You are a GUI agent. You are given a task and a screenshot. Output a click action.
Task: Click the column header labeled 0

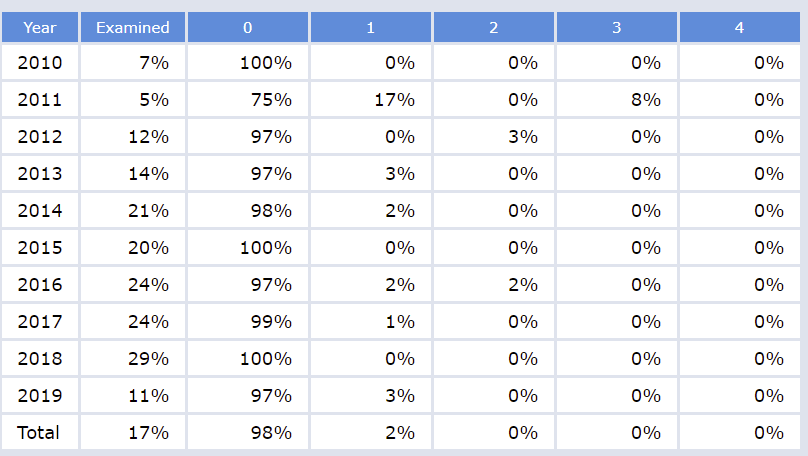(247, 27)
